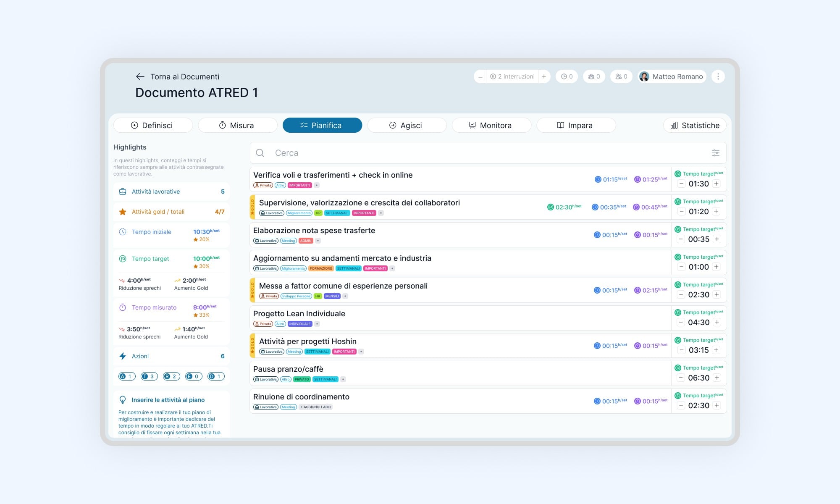The width and height of the screenshot is (840, 504).
Task: Select the R action badge
Action: (x=171, y=376)
